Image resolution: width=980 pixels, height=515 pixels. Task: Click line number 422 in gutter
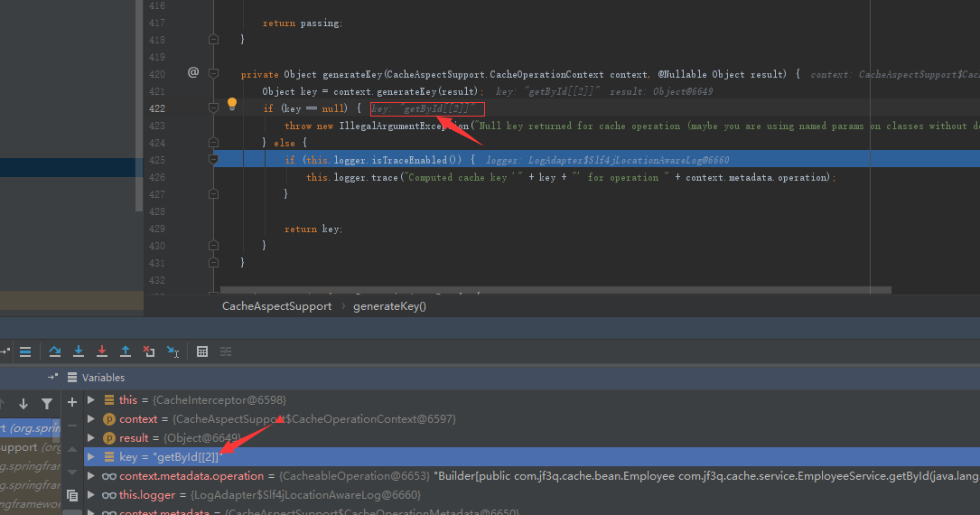tap(157, 108)
